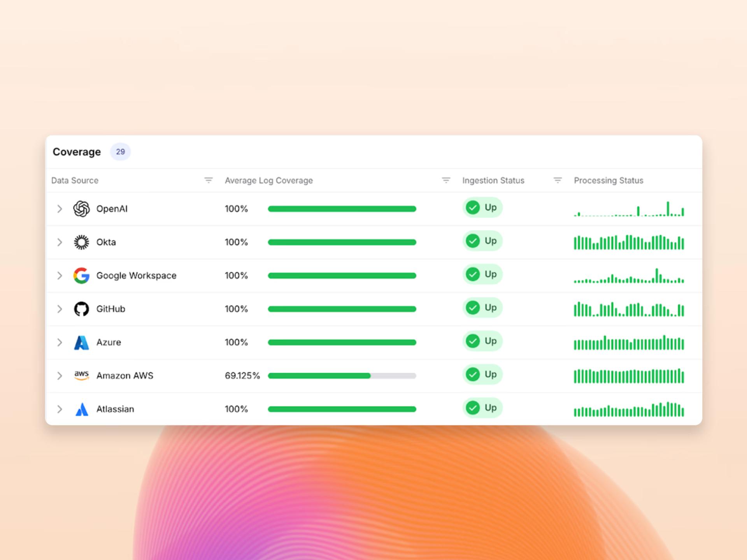747x560 pixels.
Task: Select the OpenAI data source name
Action: tap(112, 209)
